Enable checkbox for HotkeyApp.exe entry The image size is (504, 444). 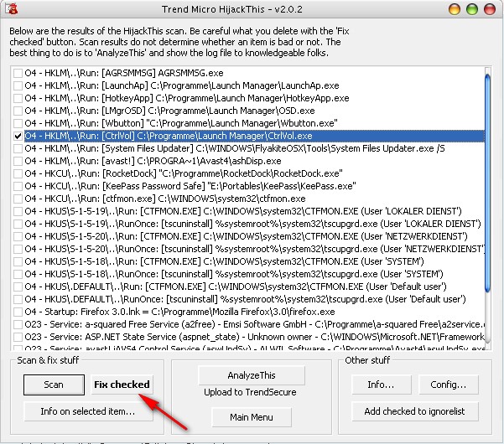pyautogui.click(x=18, y=98)
